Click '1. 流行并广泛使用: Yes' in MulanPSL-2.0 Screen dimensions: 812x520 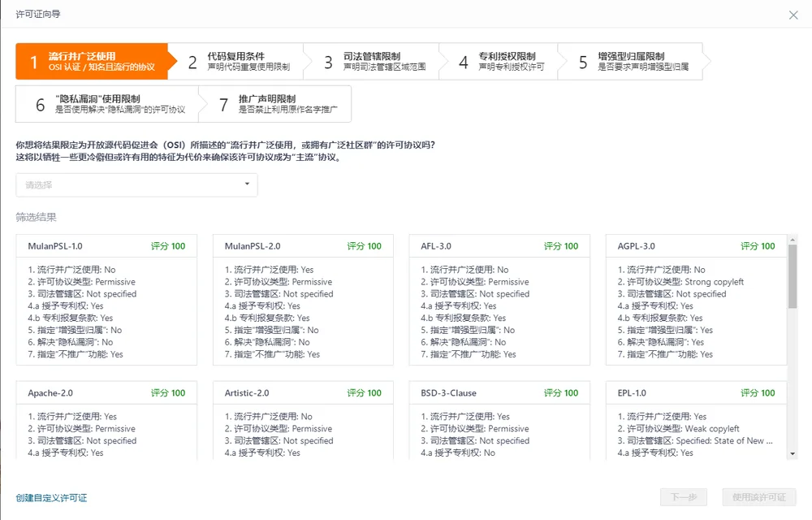[x=270, y=270]
